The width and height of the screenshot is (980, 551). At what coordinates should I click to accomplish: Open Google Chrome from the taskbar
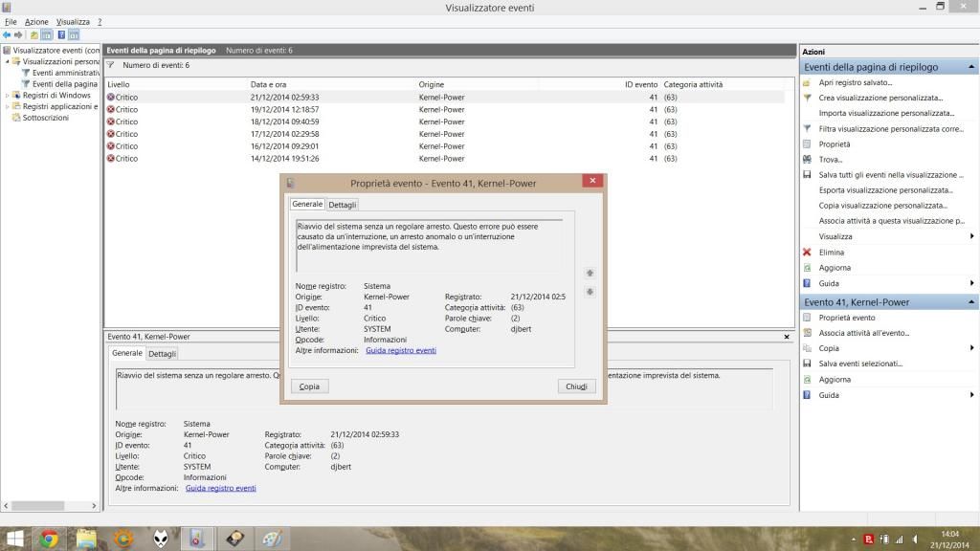click(x=50, y=539)
